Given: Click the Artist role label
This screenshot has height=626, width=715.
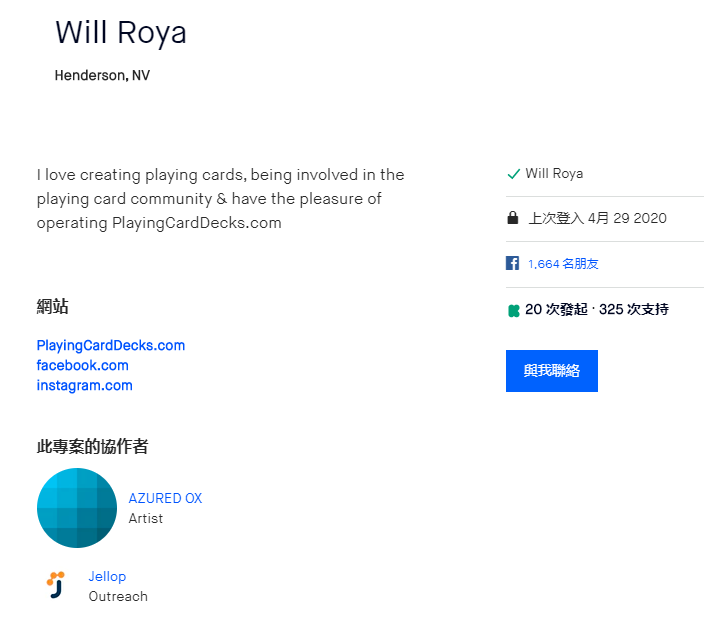Looking at the screenshot, I should [146, 518].
